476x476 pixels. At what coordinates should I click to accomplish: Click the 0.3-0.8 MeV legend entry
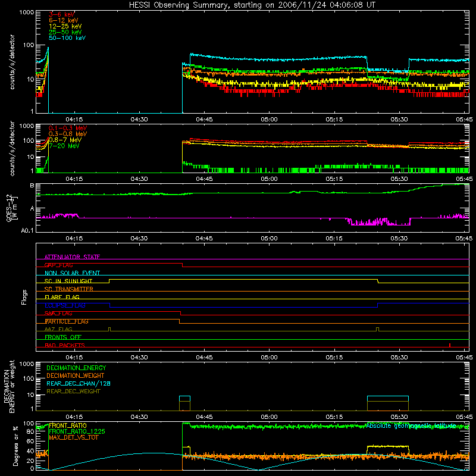point(68,134)
